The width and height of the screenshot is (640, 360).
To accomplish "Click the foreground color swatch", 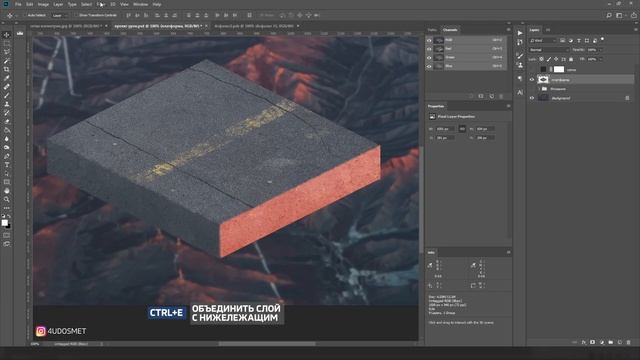I will coord(4,222).
